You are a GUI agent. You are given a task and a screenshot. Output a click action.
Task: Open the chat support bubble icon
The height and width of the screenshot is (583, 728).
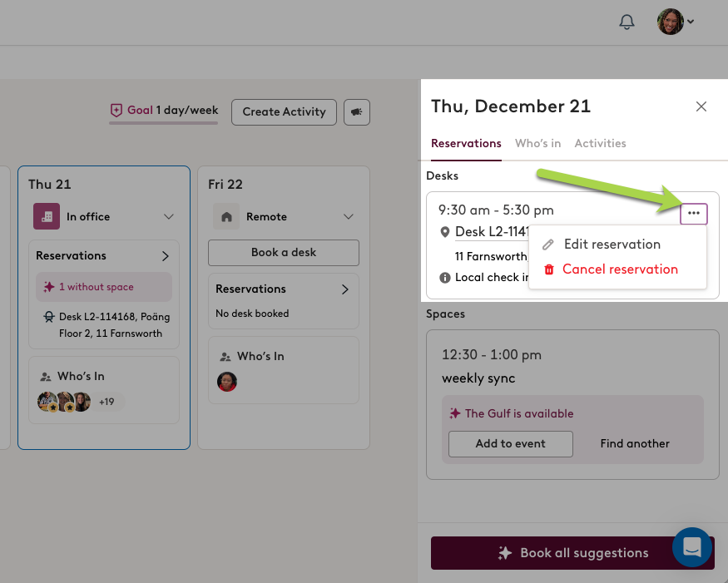click(691, 546)
